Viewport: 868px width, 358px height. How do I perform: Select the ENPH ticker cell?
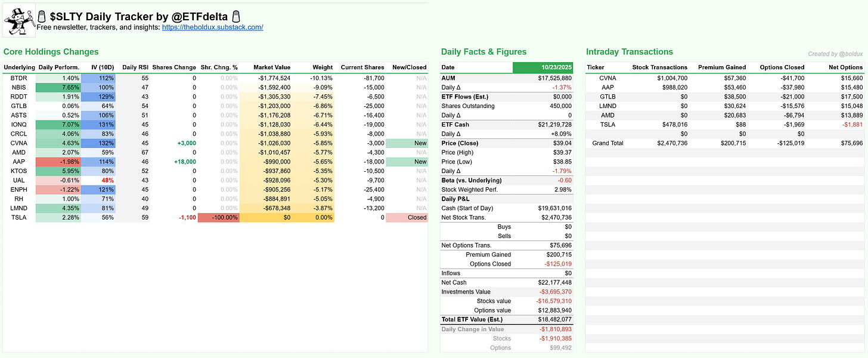coord(19,190)
